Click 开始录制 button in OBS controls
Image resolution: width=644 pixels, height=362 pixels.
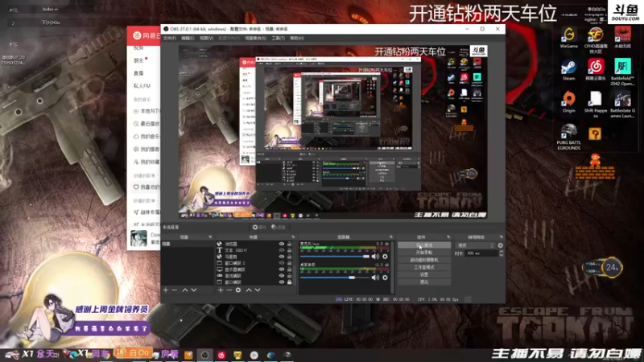pos(424,253)
